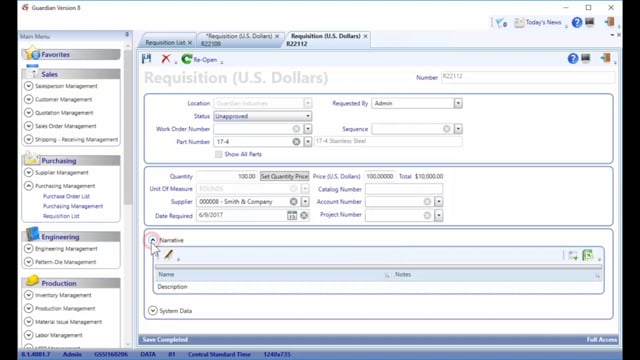
Task: Clear the Part Number field
Action: click(x=296, y=142)
